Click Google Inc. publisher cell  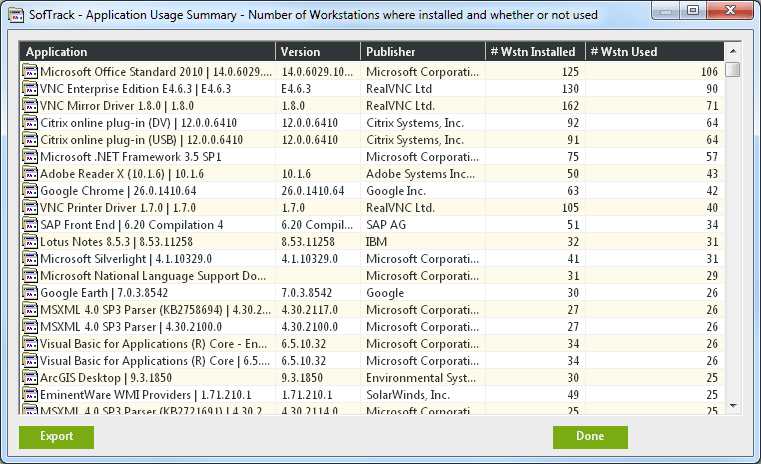click(396, 191)
